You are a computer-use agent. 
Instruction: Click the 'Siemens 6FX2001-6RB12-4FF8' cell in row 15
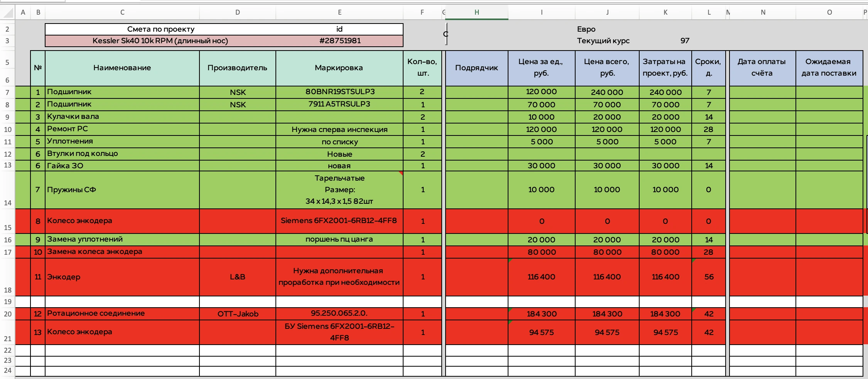[x=339, y=221]
